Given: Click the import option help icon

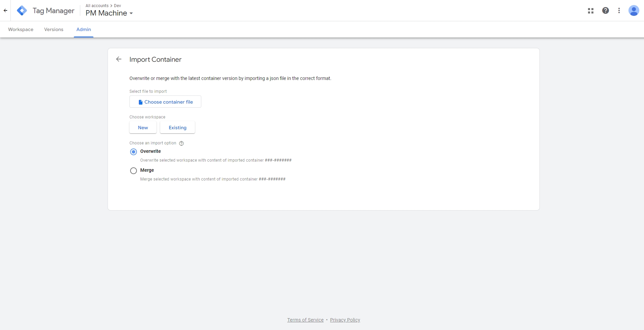Looking at the screenshot, I should pos(181,143).
